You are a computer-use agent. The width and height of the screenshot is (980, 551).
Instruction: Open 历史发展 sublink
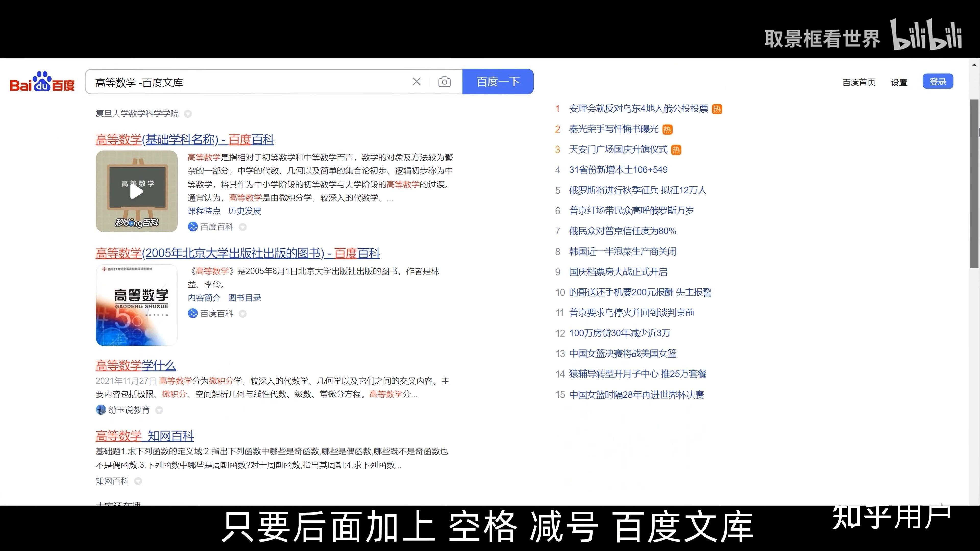pos(245,211)
